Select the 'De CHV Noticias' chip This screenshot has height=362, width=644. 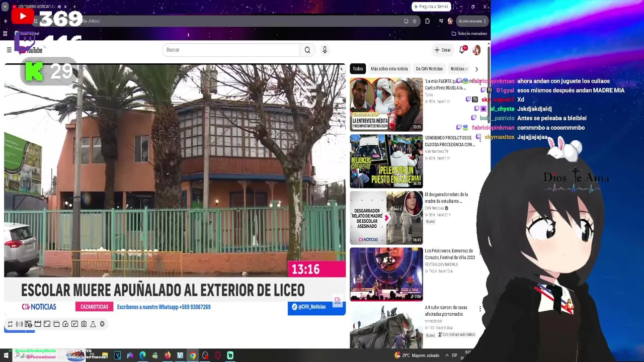(x=429, y=69)
